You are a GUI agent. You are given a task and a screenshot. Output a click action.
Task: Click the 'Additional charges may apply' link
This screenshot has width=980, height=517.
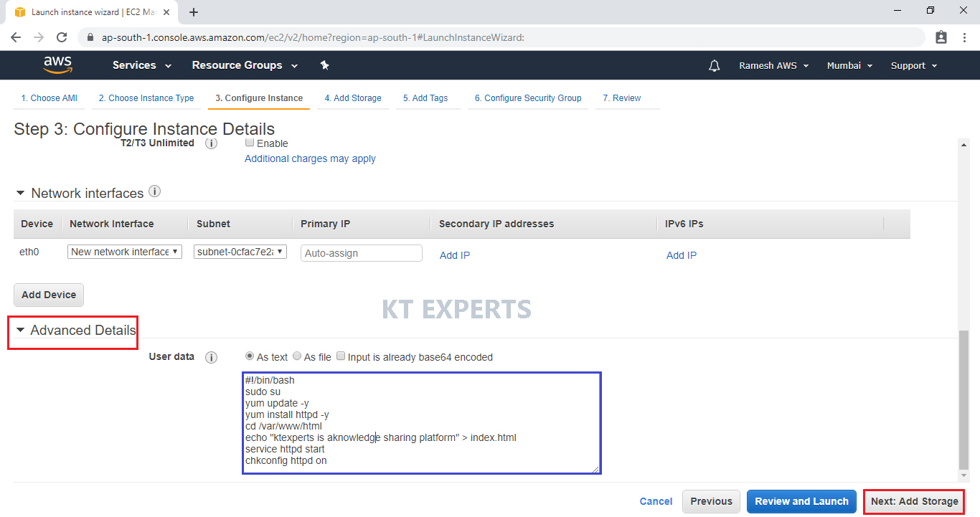tap(310, 158)
